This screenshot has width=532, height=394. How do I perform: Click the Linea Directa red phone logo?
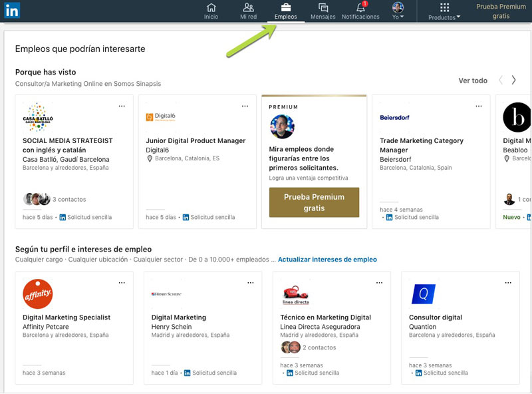[x=295, y=294]
